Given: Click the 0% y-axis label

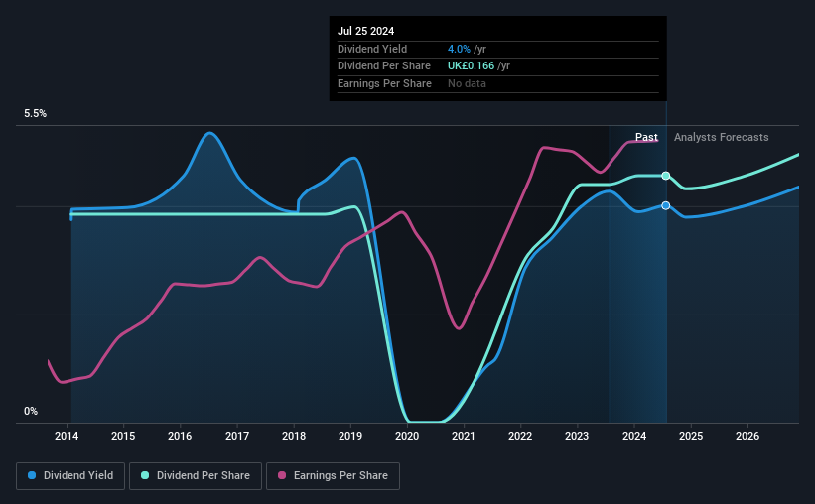Looking at the screenshot, I should pos(31,412).
